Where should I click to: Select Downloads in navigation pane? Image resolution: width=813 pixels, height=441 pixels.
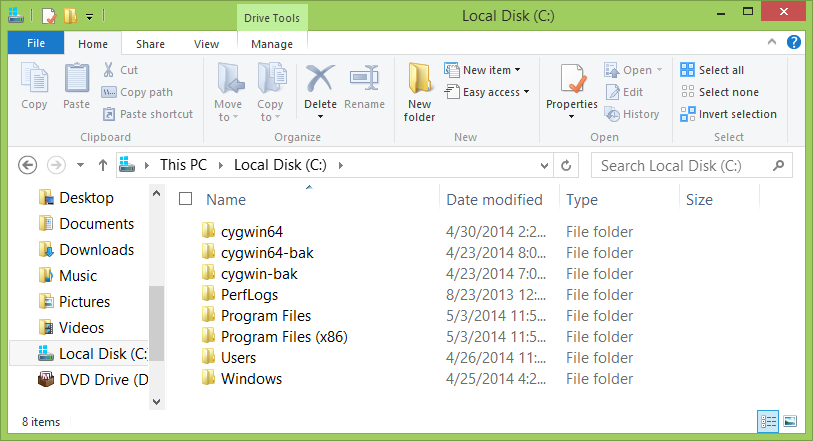pos(87,250)
